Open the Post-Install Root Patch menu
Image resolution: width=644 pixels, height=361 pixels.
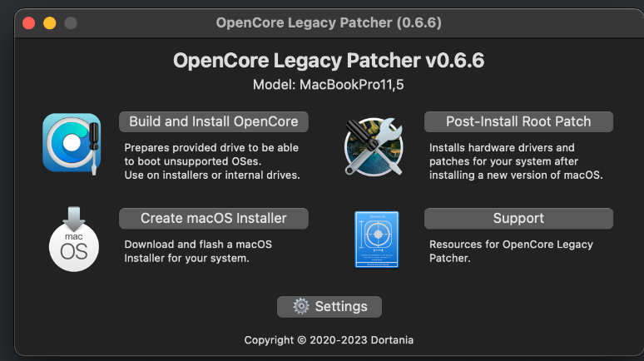(518, 121)
